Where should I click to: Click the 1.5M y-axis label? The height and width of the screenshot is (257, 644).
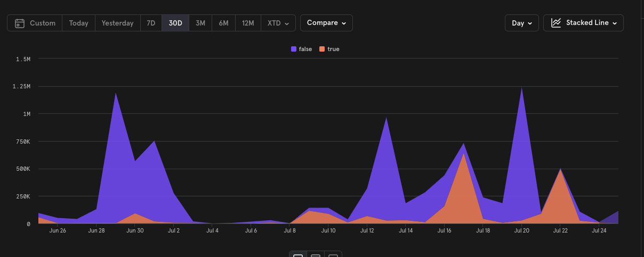point(23,59)
